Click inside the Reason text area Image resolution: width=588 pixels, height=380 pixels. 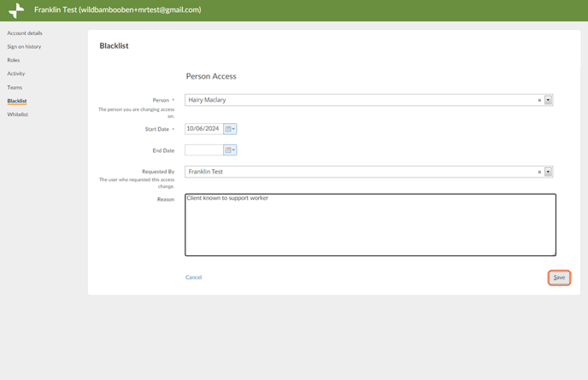click(371, 225)
